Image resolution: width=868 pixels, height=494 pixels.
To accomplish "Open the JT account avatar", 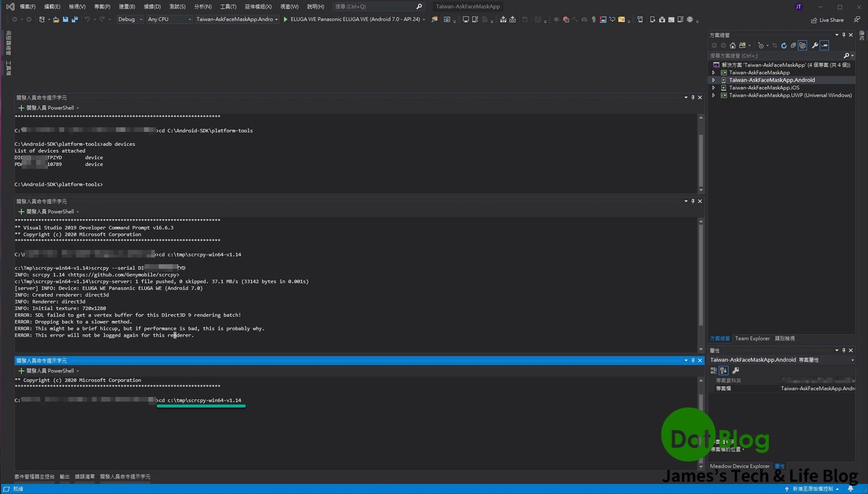I will [x=798, y=6].
